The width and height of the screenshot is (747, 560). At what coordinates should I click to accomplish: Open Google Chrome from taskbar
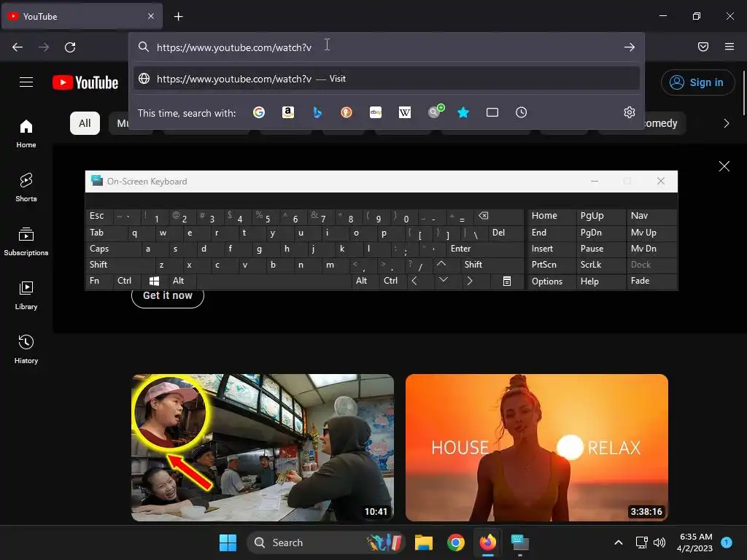[455, 542]
